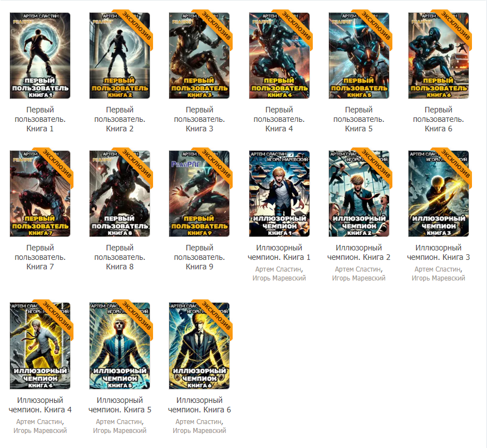Click title link 'Первый пользователь. Книга 4'
Image resolution: width=487 pixels, height=448 pixels.
tap(279, 119)
